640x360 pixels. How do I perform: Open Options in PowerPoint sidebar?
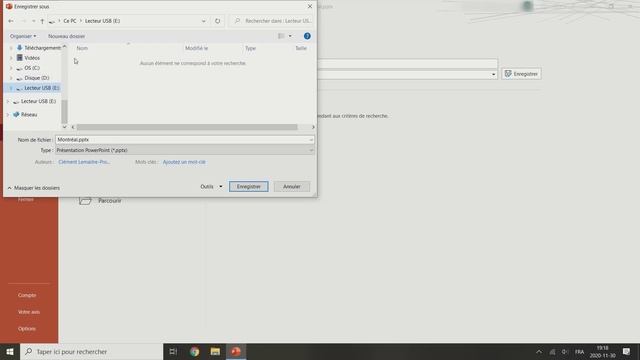click(x=27, y=329)
